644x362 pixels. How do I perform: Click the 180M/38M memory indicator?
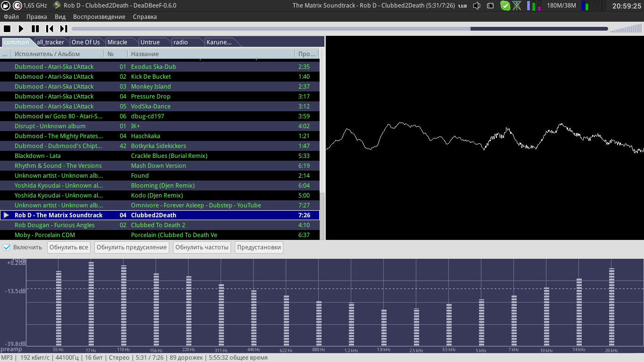tap(561, 6)
